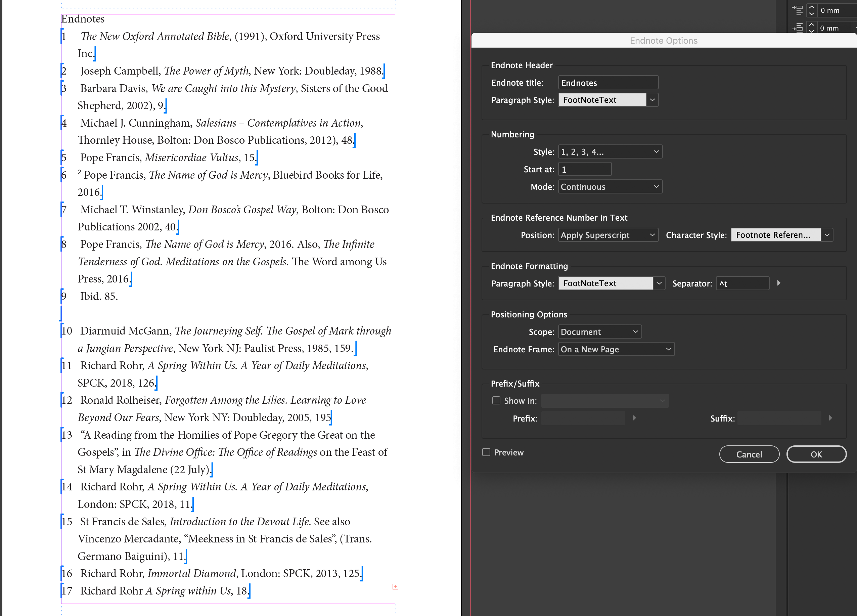Click the Start at field containing 1
This screenshot has width=857, height=616.
(x=585, y=169)
